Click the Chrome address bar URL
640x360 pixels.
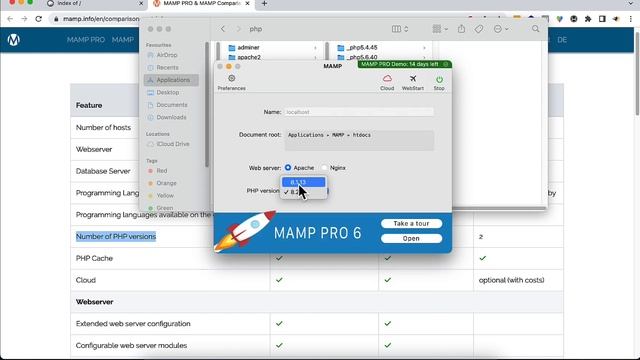click(x=101, y=19)
